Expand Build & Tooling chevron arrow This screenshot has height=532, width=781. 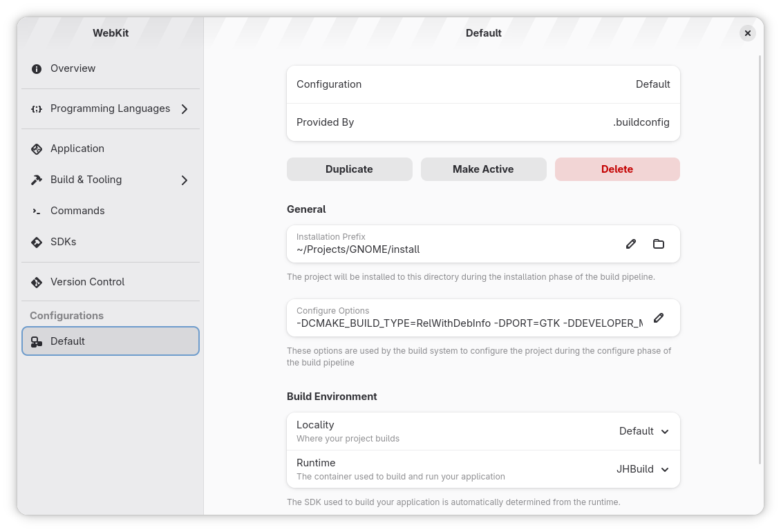pyautogui.click(x=185, y=180)
